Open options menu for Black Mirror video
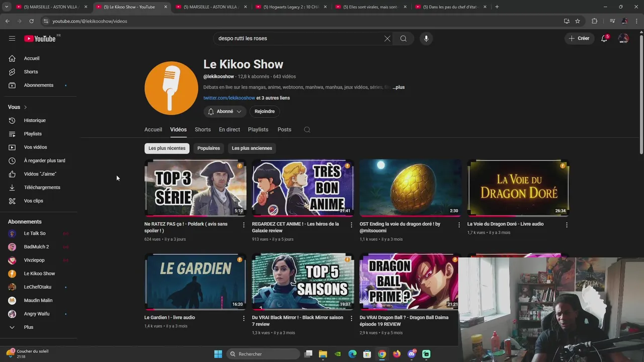Viewport: 644px width, 362px height. (x=351, y=319)
